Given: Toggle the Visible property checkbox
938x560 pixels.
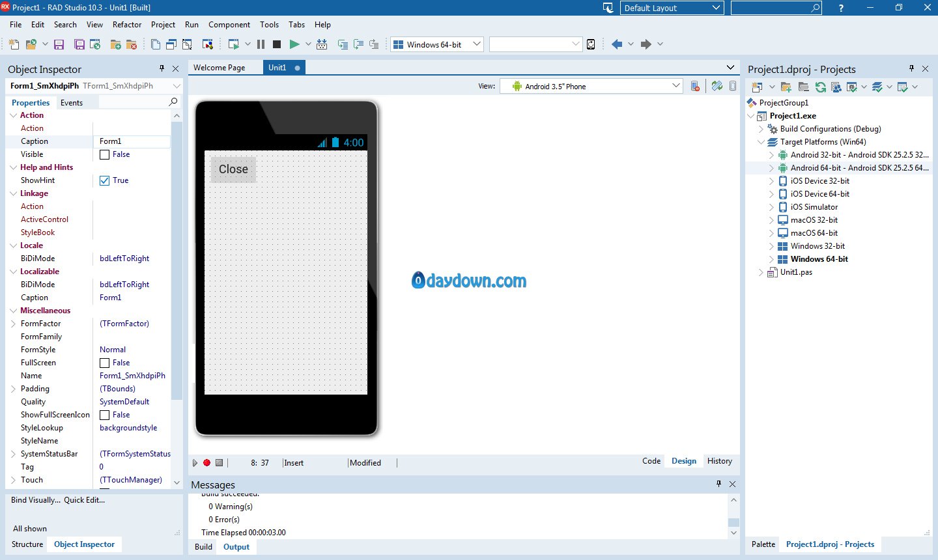Looking at the screenshot, I should [x=104, y=154].
